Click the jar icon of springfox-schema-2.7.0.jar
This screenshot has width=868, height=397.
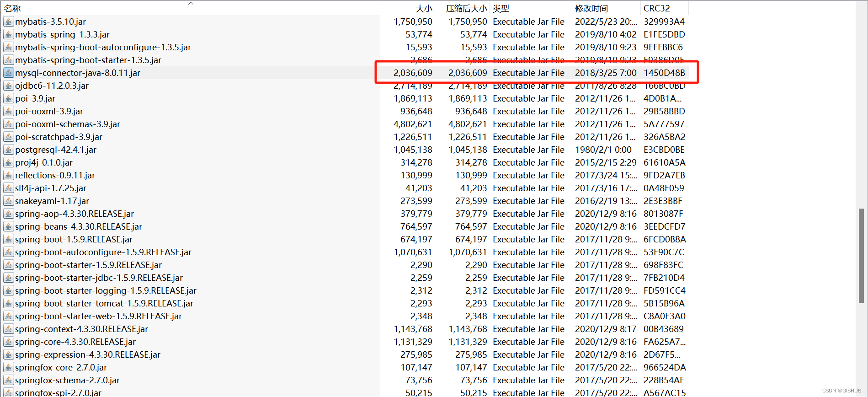8,380
